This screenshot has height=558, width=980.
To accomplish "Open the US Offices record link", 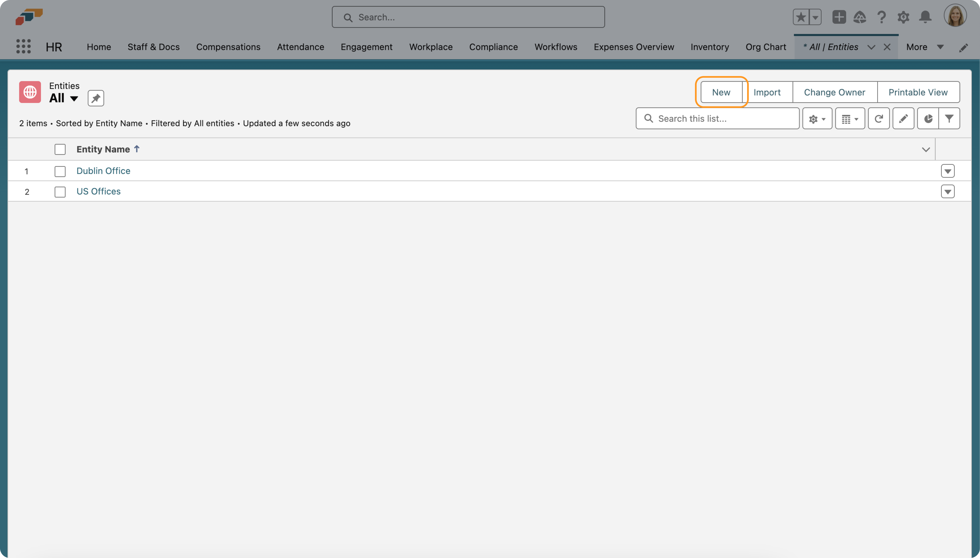I will click(98, 191).
